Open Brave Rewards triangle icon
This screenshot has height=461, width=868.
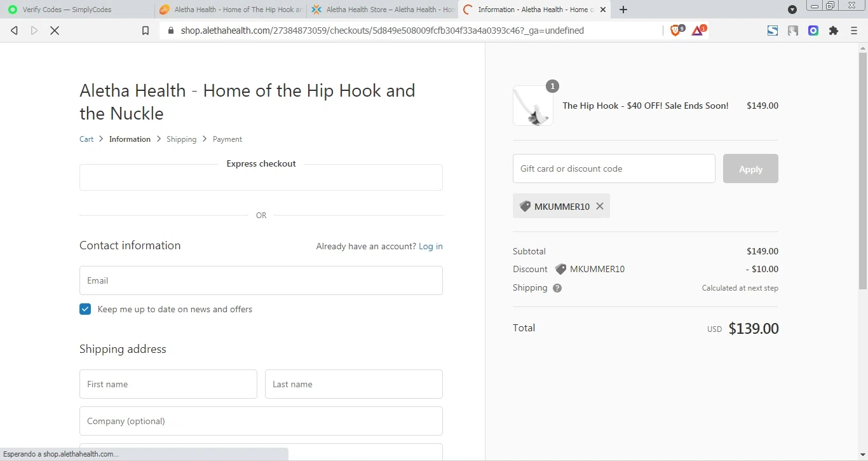[x=698, y=31]
